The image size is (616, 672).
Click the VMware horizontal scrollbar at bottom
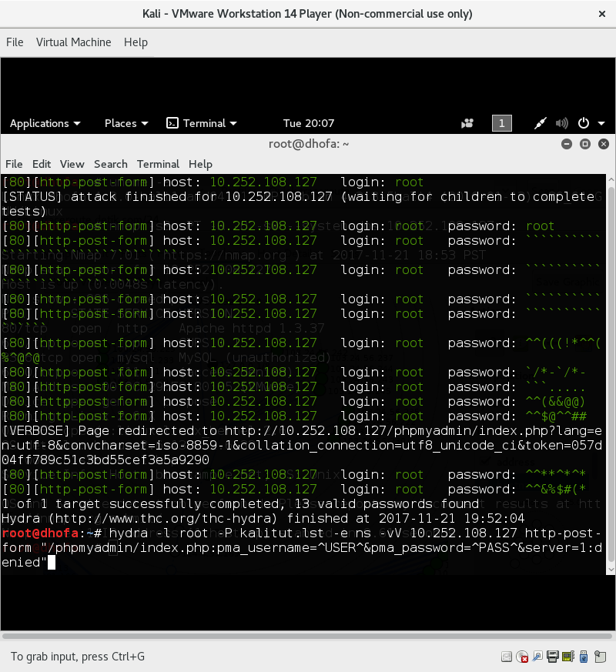coord(307,636)
